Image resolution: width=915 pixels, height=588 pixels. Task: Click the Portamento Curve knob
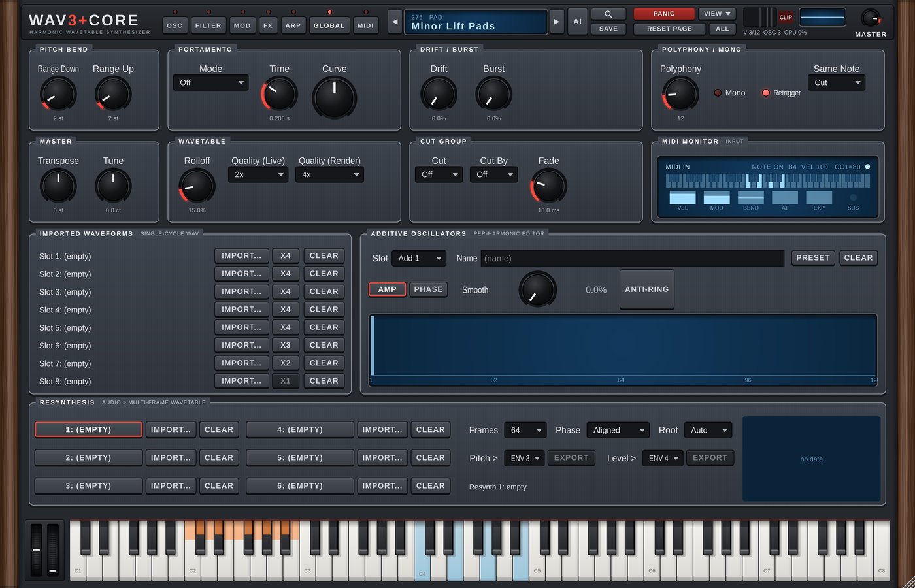pos(334,97)
